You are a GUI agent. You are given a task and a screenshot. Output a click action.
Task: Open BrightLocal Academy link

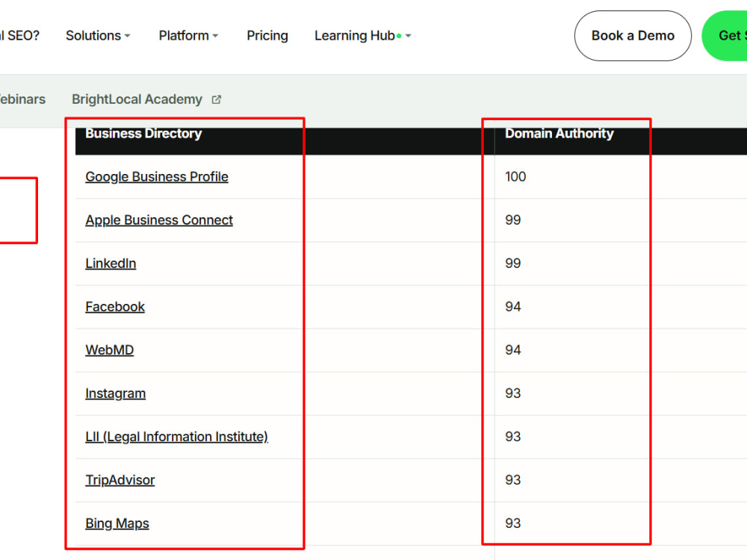pos(137,99)
